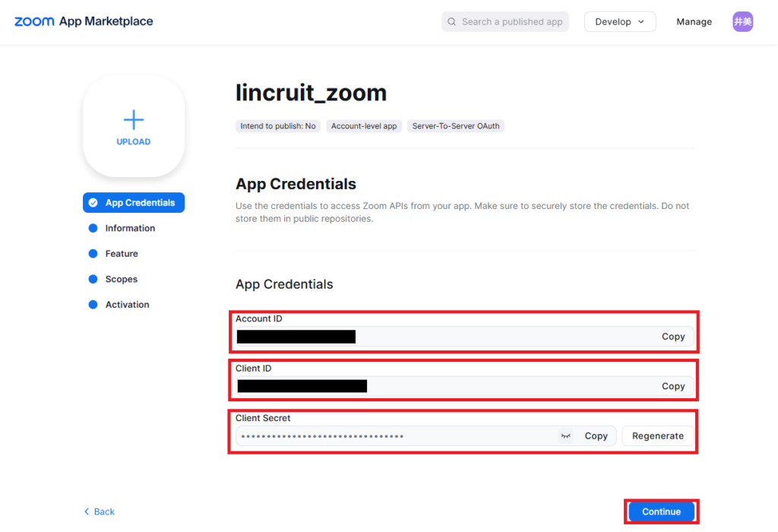Open the Develop dropdown menu
778x532 pixels.
(620, 22)
